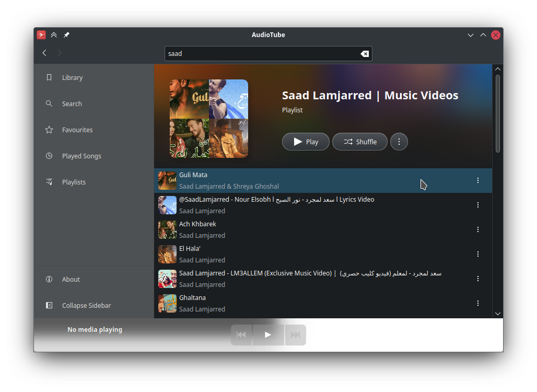Select the Guli Mata song
Viewport: 537px width, 392px height.
click(323, 180)
